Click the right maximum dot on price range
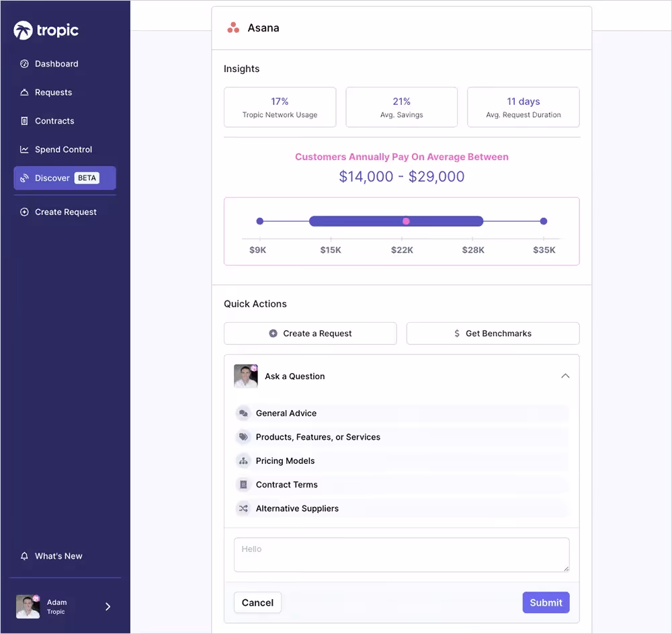 pyautogui.click(x=544, y=221)
